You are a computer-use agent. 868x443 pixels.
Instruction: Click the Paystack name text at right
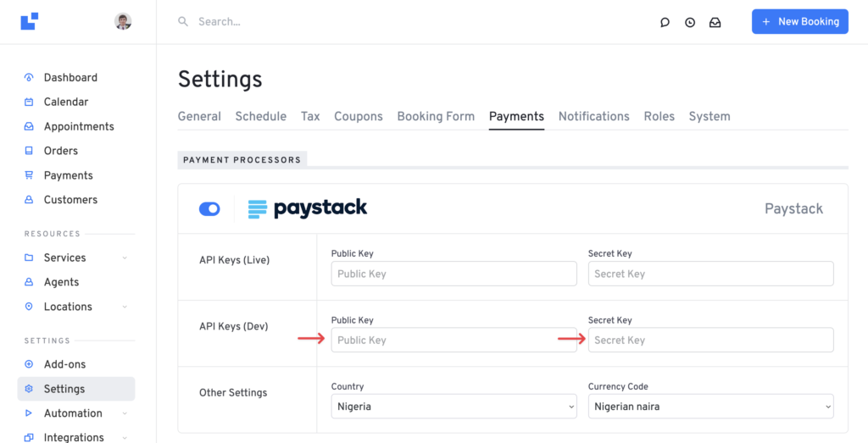click(x=793, y=209)
